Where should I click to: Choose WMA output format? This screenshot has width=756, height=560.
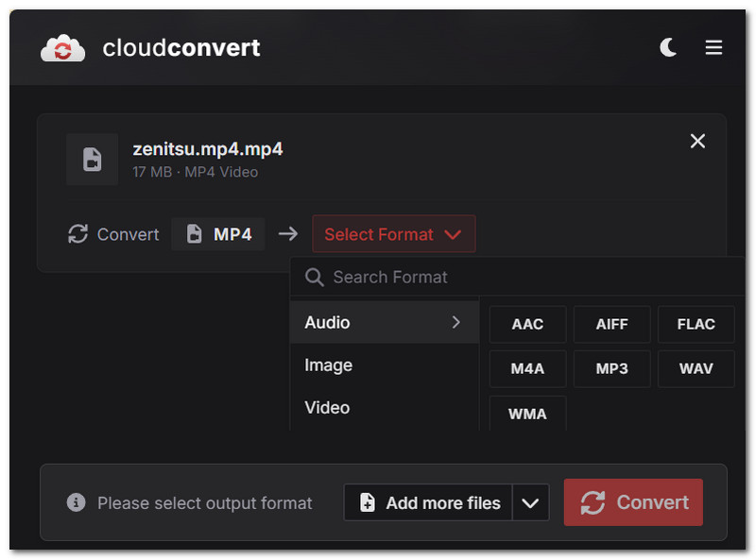pyautogui.click(x=527, y=414)
